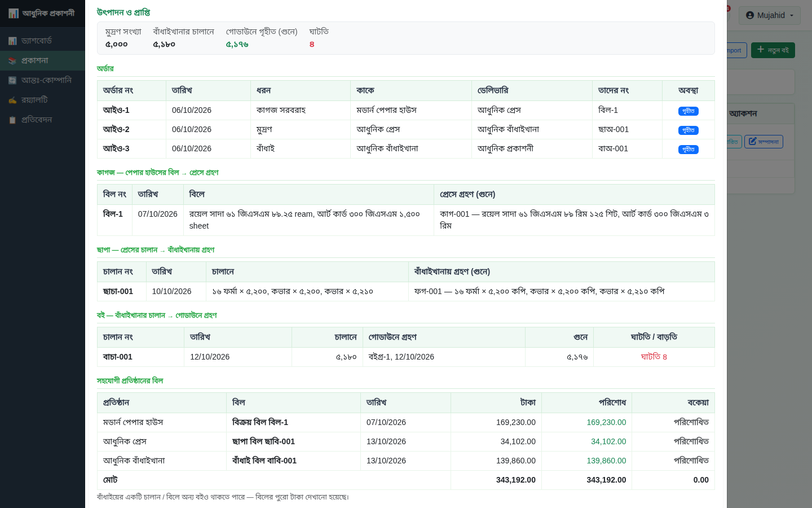
Task: Click challan number ছাচা-001
Action: pos(118,291)
